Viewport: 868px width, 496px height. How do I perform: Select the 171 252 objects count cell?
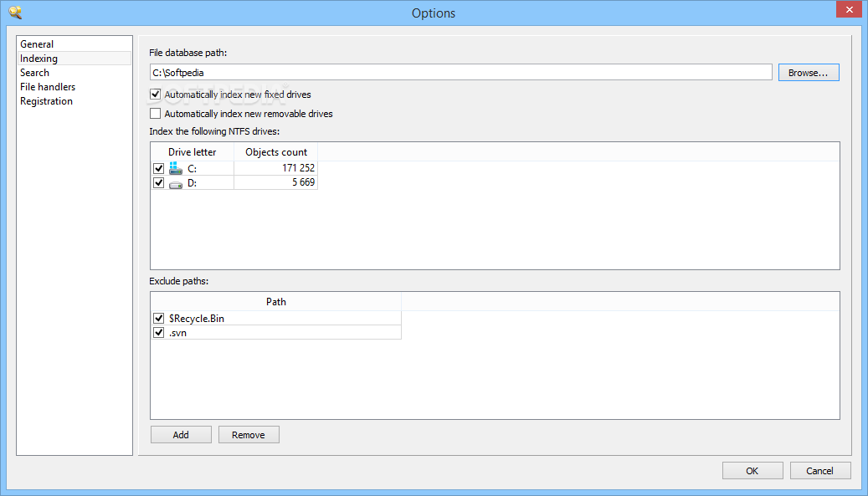275,168
